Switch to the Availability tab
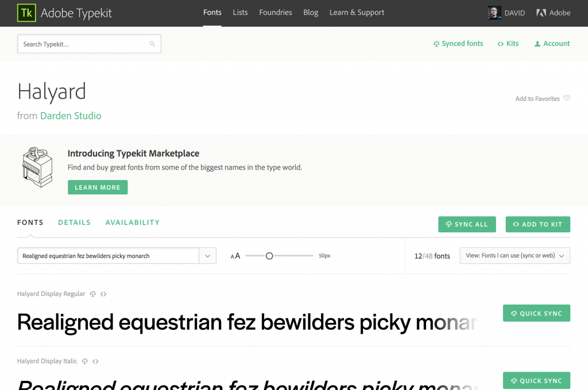The height and width of the screenshot is (390, 588). pyautogui.click(x=132, y=222)
